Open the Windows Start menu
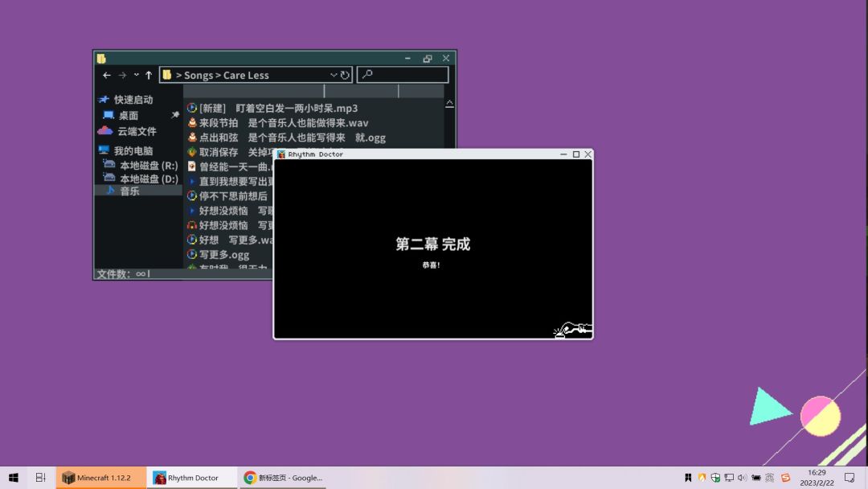The image size is (868, 489). pos(14,478)
